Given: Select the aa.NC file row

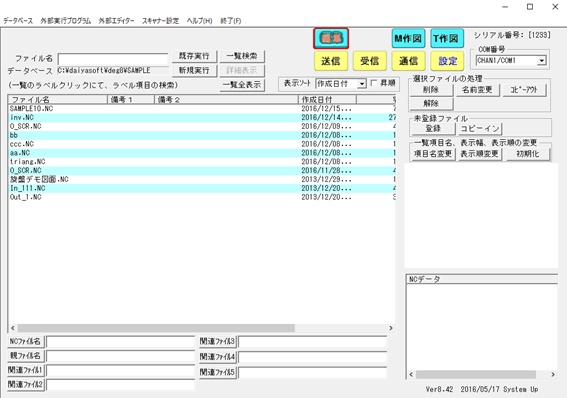Looking at the screenshot, I should (202, 153).
